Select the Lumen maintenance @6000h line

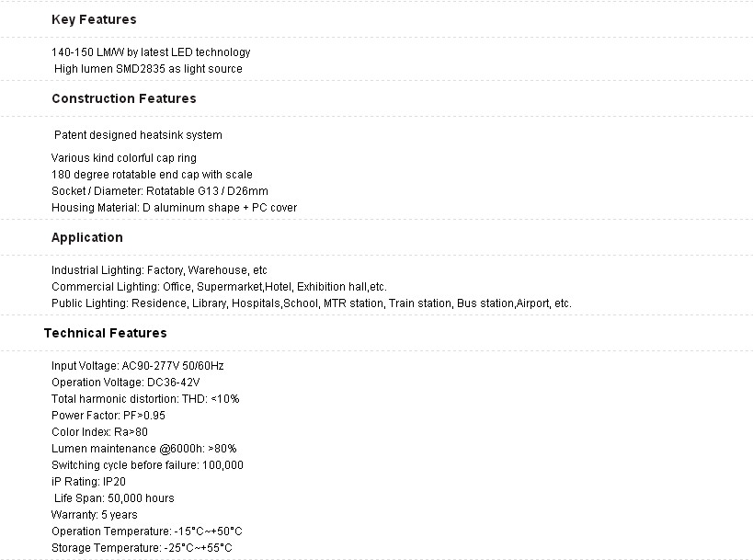coord(143,449)
